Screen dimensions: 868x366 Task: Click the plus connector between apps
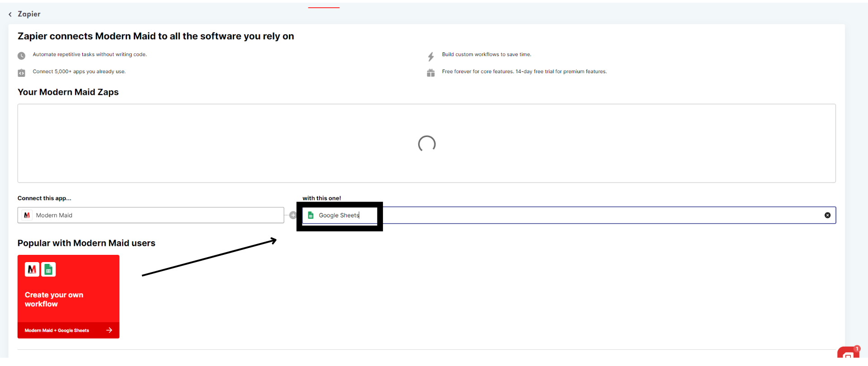click(293, 215)
